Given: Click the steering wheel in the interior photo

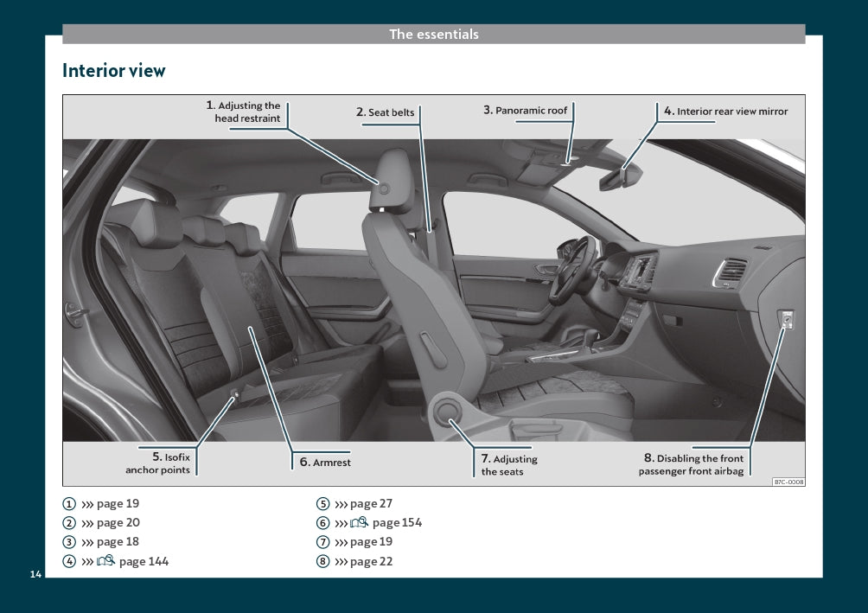Looking at the screenshot, I should 571,268.
